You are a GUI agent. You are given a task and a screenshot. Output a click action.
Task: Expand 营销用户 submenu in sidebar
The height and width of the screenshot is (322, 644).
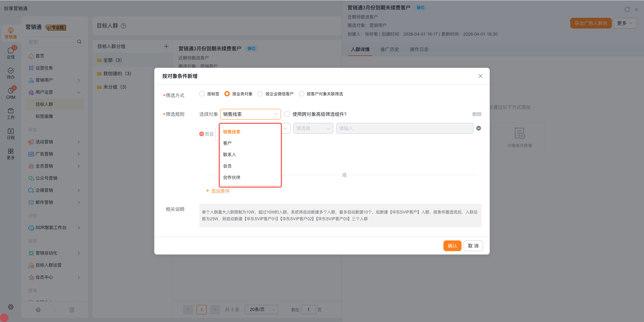79,80
